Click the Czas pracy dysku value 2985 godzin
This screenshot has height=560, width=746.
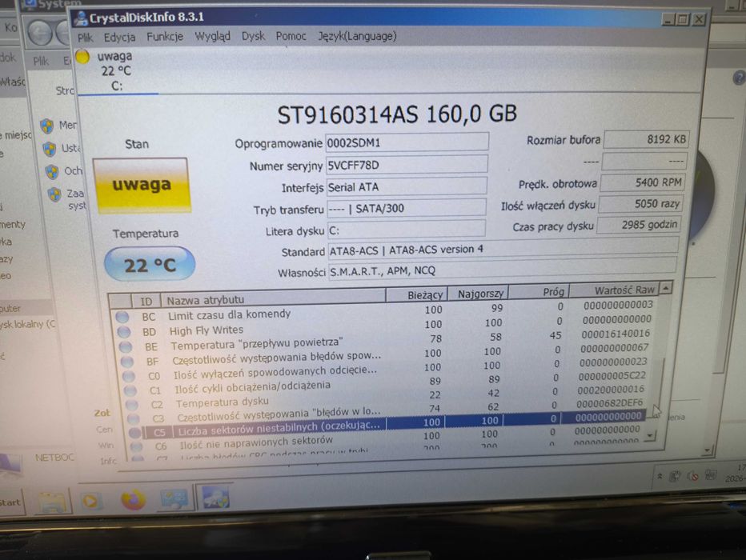(639, 225)
